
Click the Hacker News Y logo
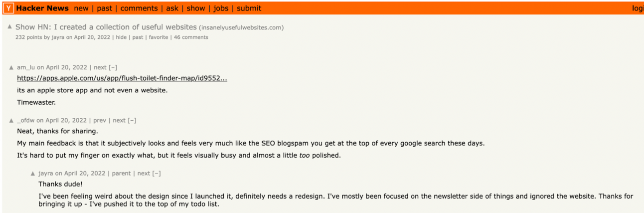pyautogui.click(x=8, y=8)
